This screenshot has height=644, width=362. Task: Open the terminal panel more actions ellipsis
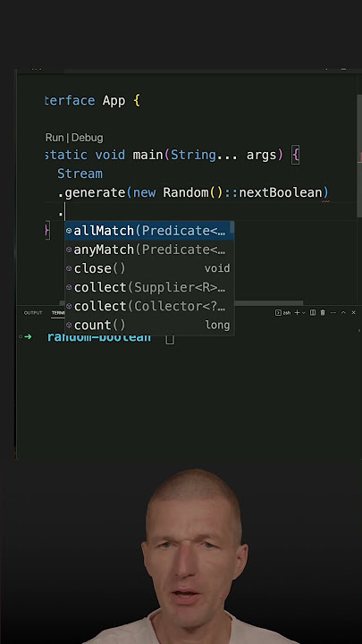point(333,313)
